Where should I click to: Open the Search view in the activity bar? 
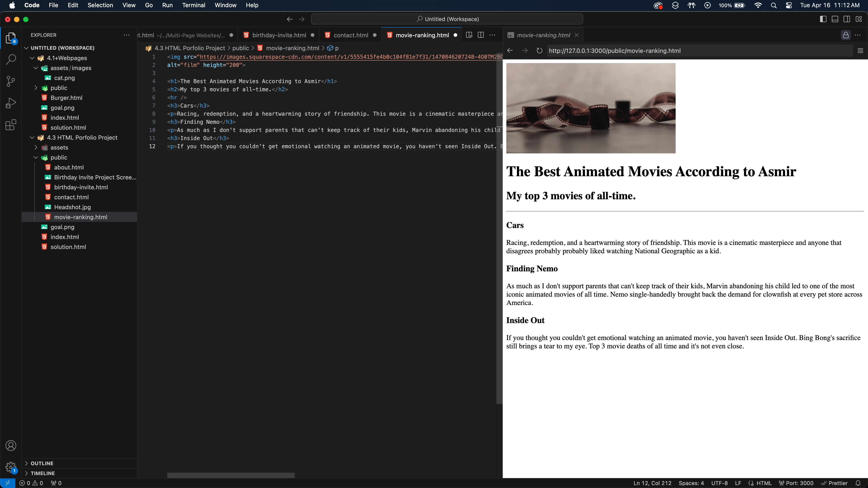coord(10,59)
